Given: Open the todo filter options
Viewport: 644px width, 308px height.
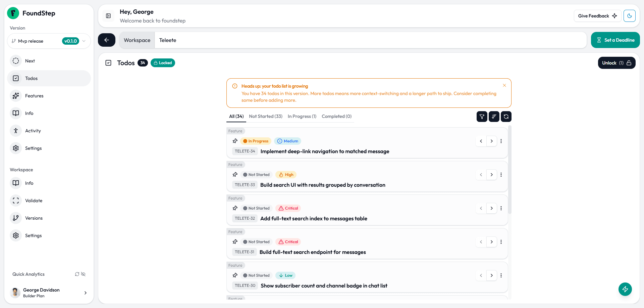Looking at the screenshot, I should coord(482,117).
